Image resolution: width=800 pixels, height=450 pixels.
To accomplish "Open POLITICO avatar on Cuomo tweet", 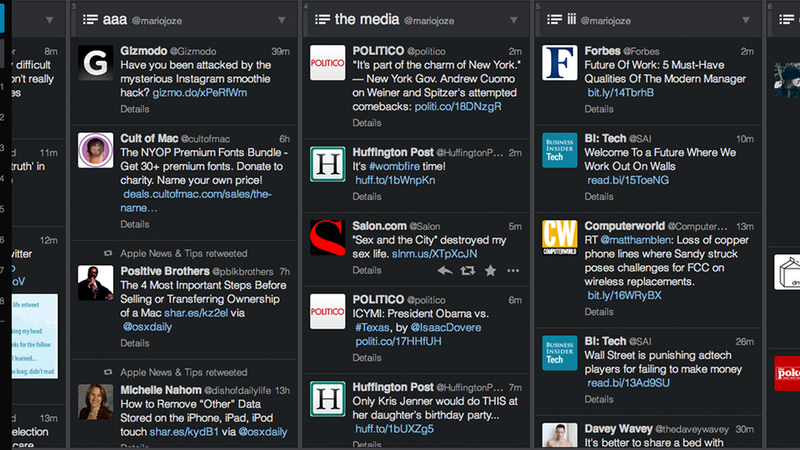I will [328, 63].
